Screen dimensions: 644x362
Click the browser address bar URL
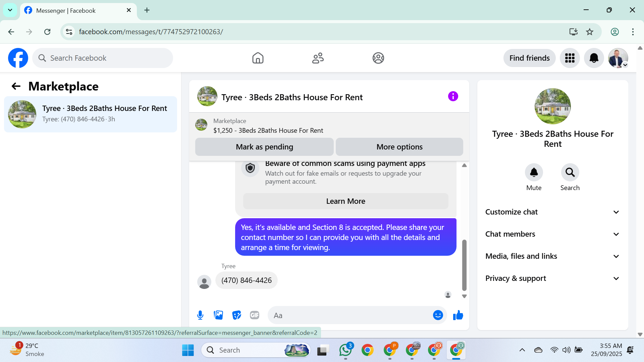pyautogui.click(x=151, y=32)
